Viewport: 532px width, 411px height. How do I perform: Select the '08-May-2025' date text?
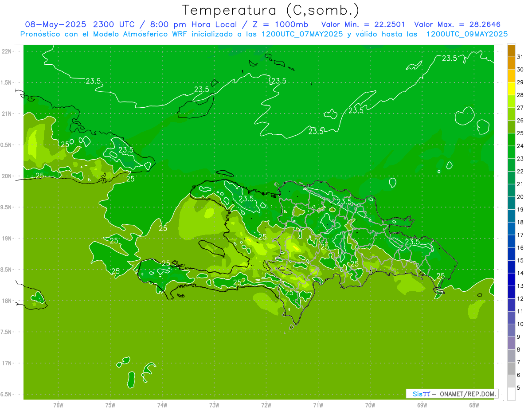pos(56,24)
